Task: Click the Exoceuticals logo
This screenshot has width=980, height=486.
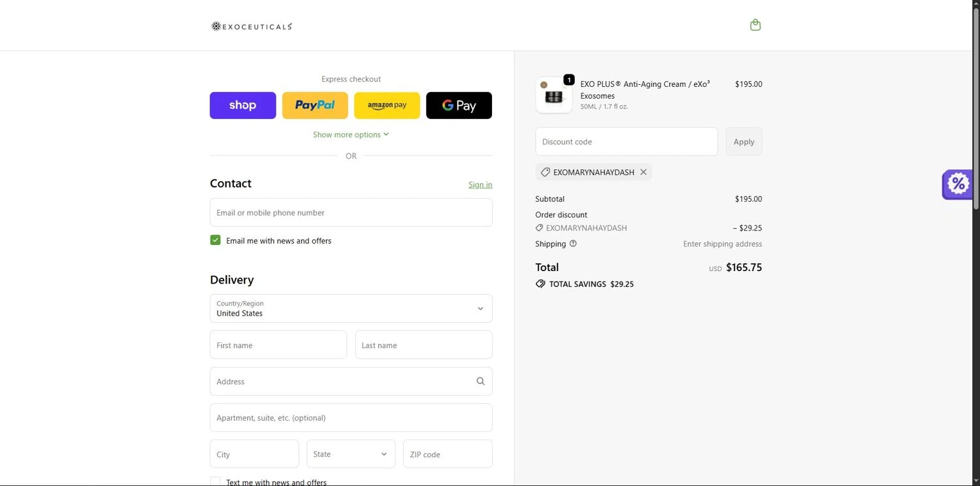Action: pos(252,26)
